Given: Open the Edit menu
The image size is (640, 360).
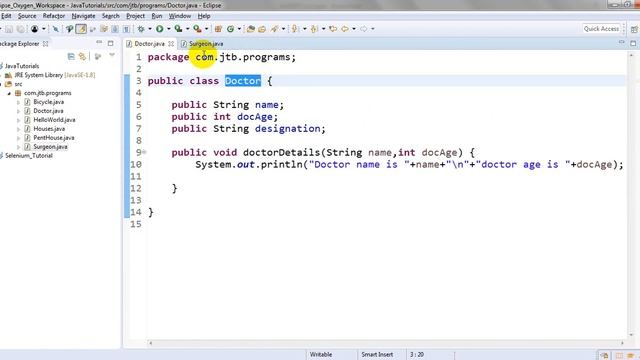Looking at the screenshot, I should [6, 16].
